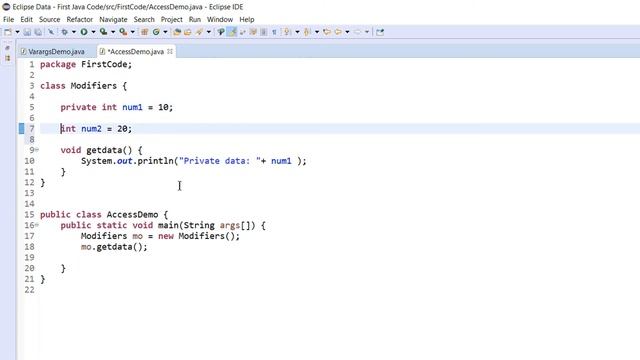Click the System.out.println statement
This screenshot has height=360, width=640.
coord(193,161)
